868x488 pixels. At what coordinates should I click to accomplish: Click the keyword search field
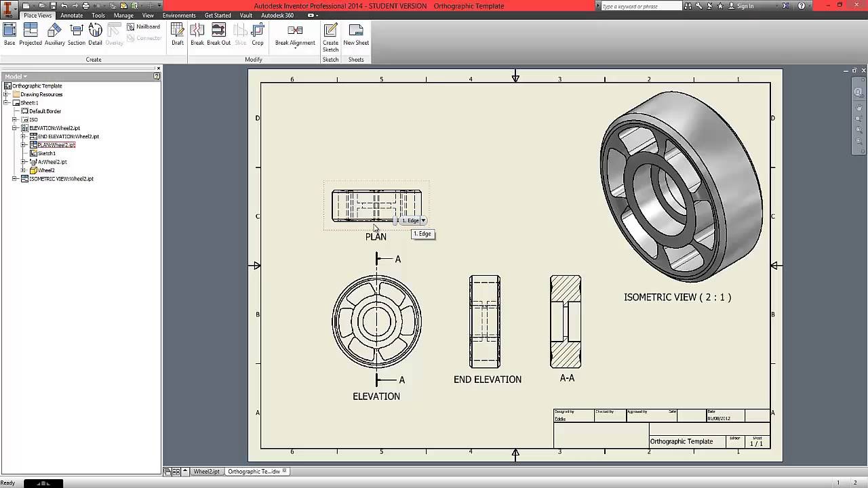coord(639,6)
